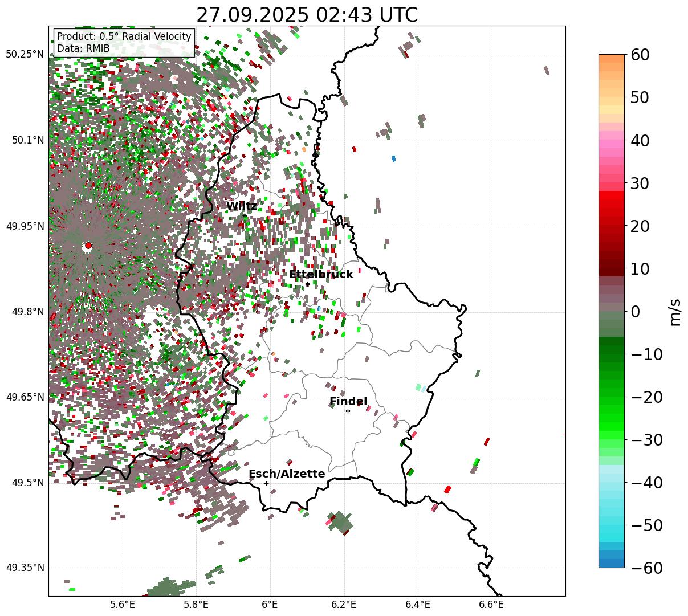This screenshot has height=616, width=688.
Task: Click the m/s colorbar unit label
Action: (x=675, y=311)
